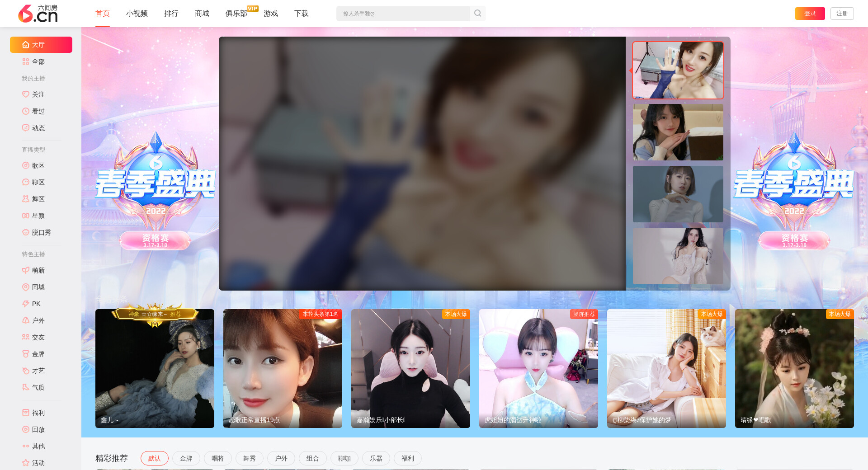Open the 晴缘❤唱歌 streamer card

[794, 368]
